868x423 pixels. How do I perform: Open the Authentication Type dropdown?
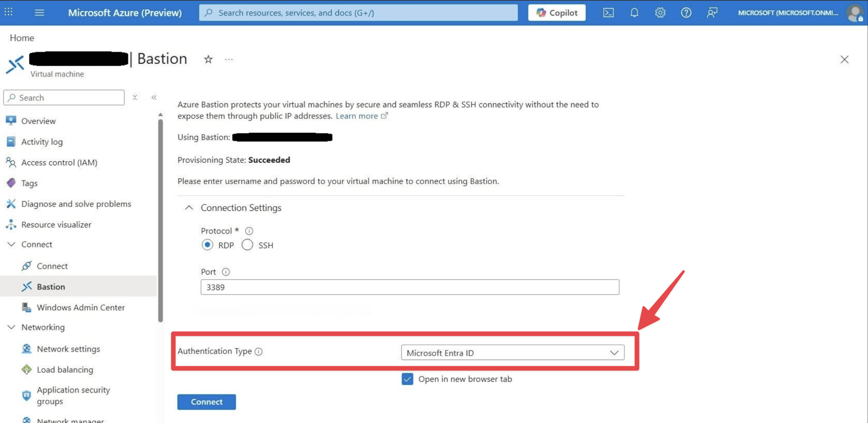tap(512, 353)
